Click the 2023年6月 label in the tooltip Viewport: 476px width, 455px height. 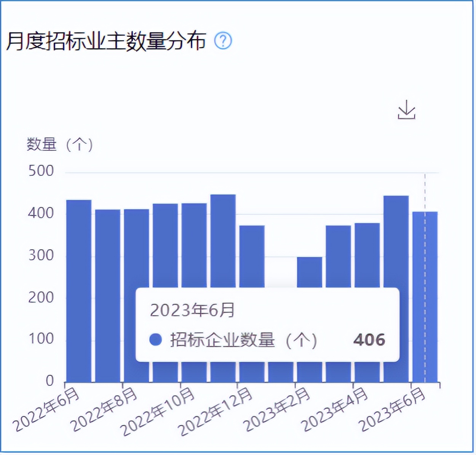pyautogui.click(x=193, y=311)
